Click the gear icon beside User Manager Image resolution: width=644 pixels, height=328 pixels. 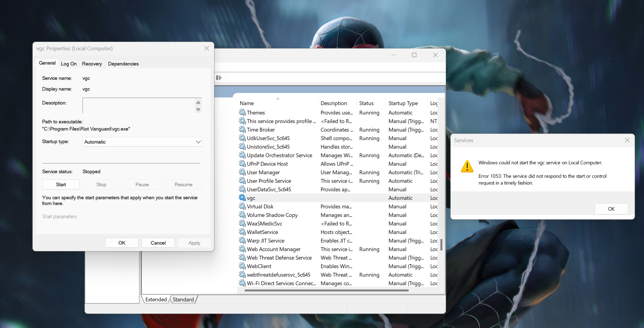point(242,172)
